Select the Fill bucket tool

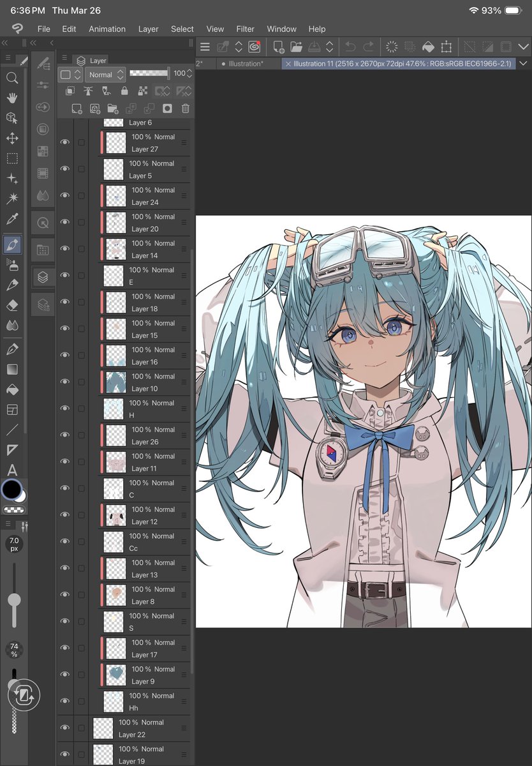pos(11,389)
